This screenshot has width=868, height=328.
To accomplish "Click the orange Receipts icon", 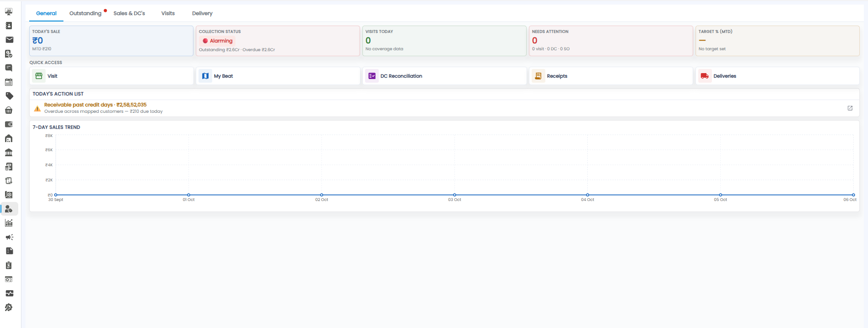I will pos(539,76).
